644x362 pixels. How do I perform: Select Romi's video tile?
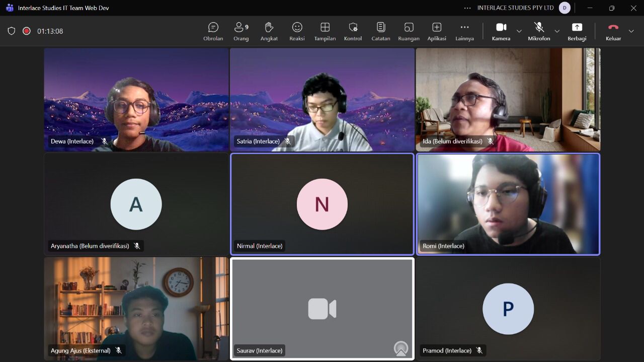point(508,204)
